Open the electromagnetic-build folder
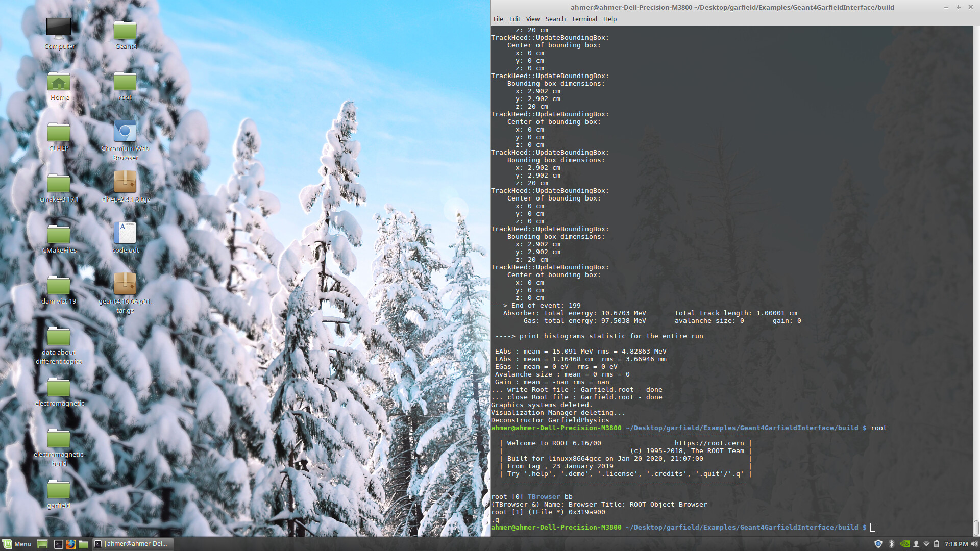980x551 pixels. (x=59, y=447)
